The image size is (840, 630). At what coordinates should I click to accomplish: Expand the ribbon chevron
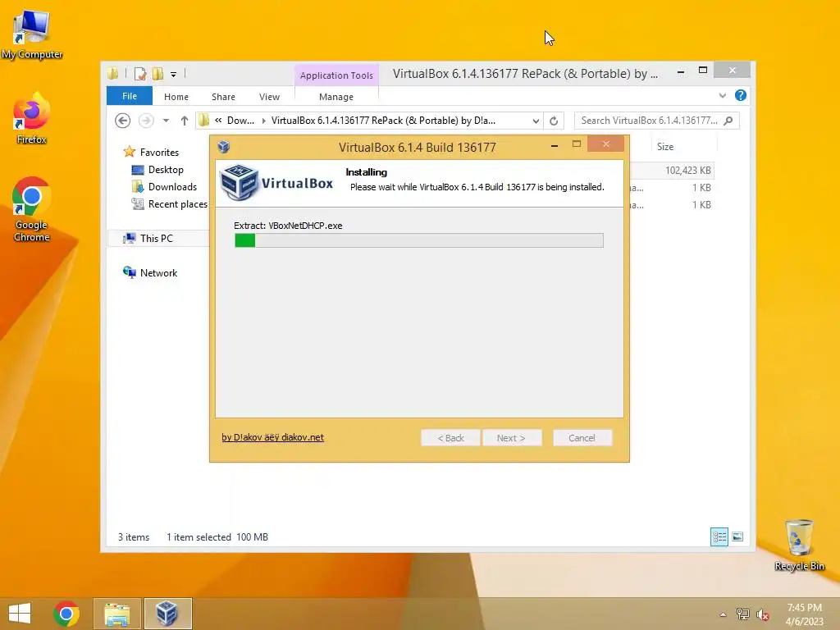coord(722,95)
